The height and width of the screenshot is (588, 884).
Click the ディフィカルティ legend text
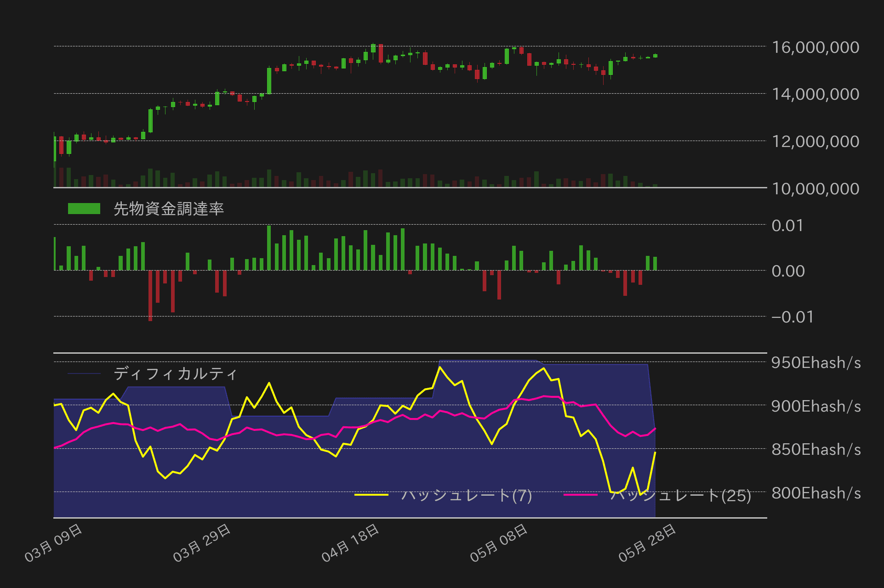(x=175, y=373)
